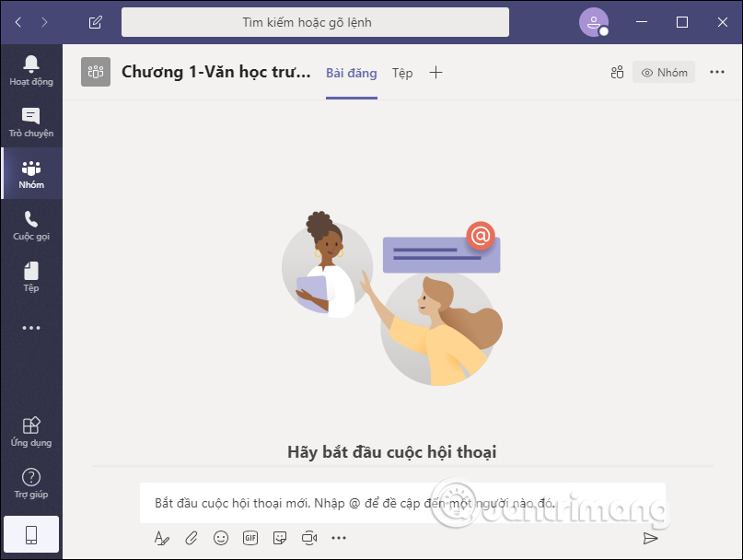
Task: Open channel options via top-right ellipsis
Action: pyautogui.click(x=717, y=72)
